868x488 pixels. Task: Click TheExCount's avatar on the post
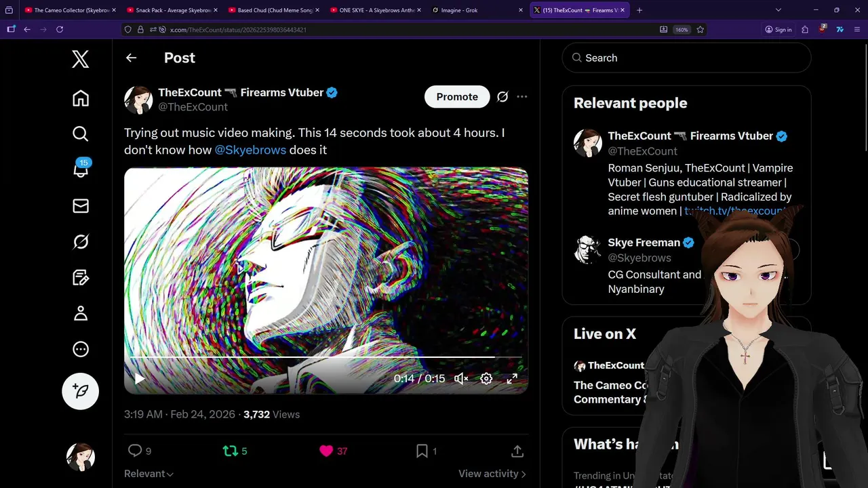[138, 100]
